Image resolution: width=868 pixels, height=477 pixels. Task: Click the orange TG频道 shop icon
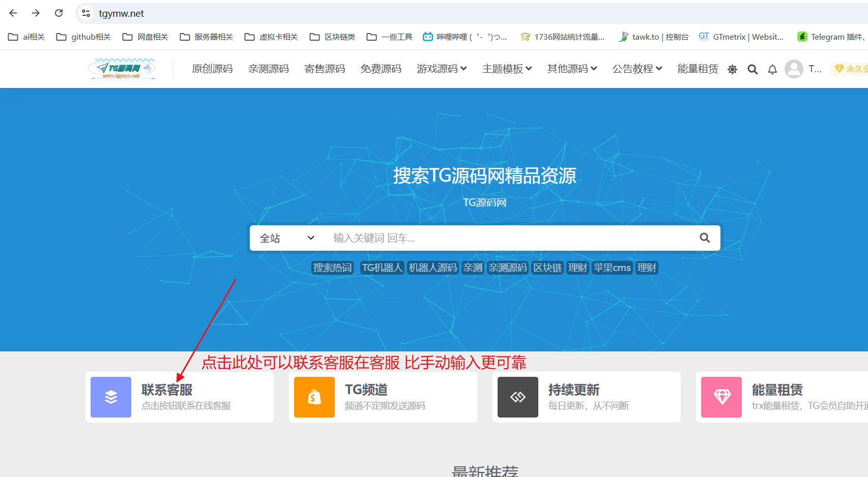pyautogui.click(x=314, y=397)
